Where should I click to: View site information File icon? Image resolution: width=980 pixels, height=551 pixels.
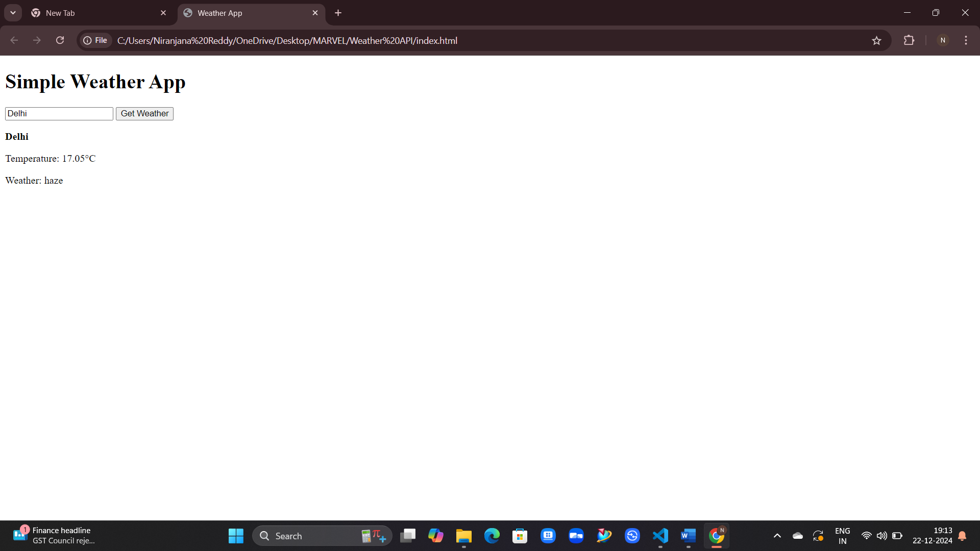[x=95, y=40]
